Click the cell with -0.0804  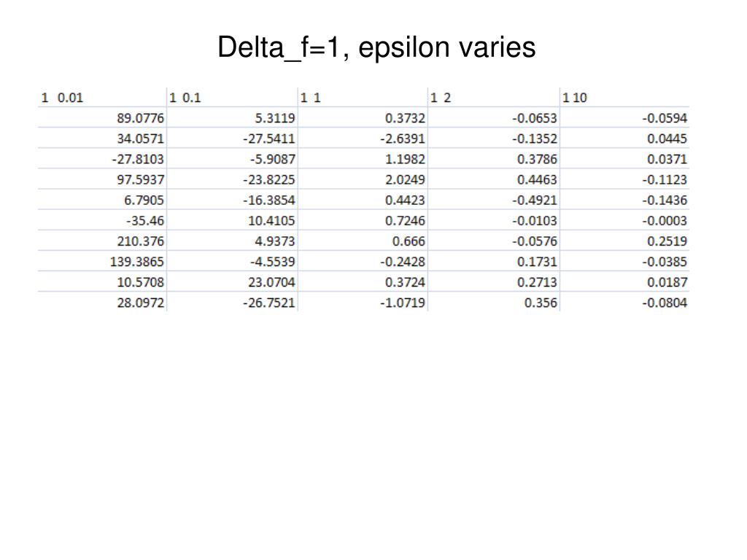tap(624, 303)
